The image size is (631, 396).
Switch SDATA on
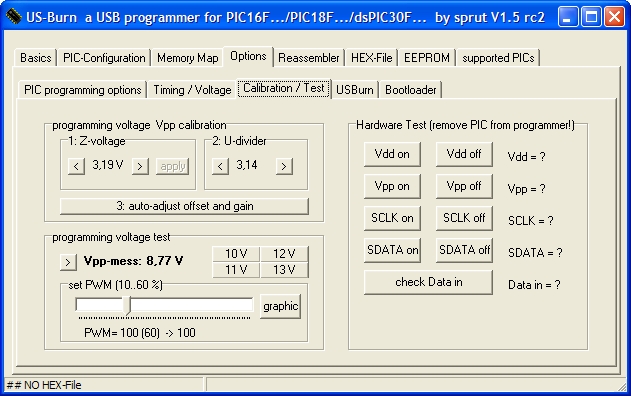(392, 250)
